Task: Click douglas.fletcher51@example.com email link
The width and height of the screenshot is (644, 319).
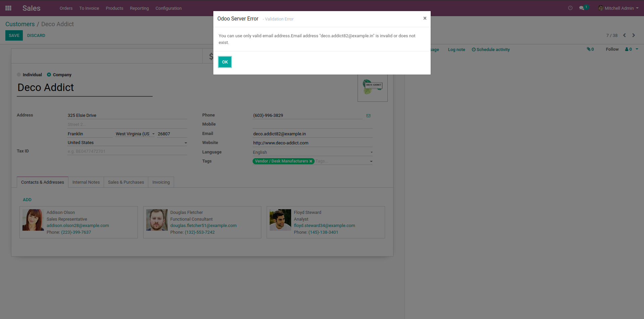Action: pyautogui.click(x=204, y=226)
